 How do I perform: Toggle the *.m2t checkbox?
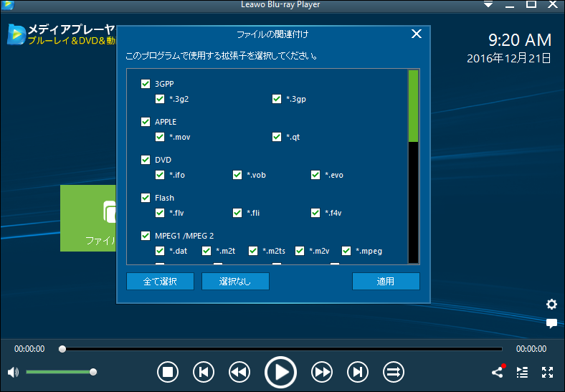pyautogui.click(x=206, y=251)
